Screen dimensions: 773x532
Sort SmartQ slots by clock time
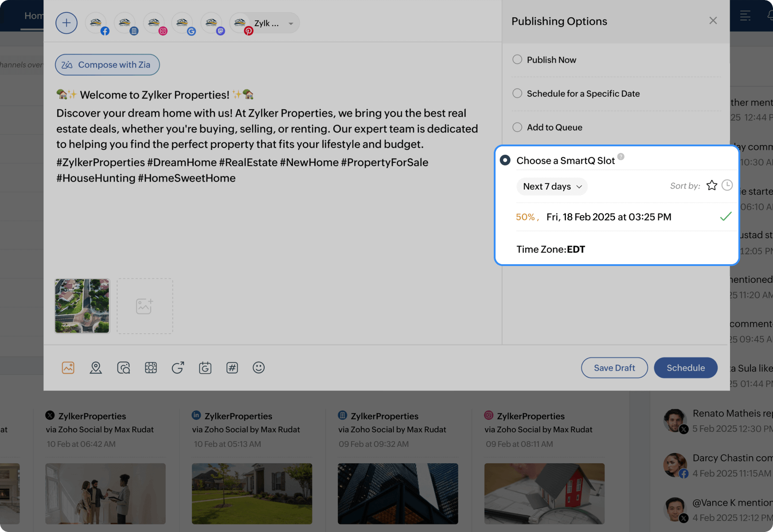tap(727, 185)
